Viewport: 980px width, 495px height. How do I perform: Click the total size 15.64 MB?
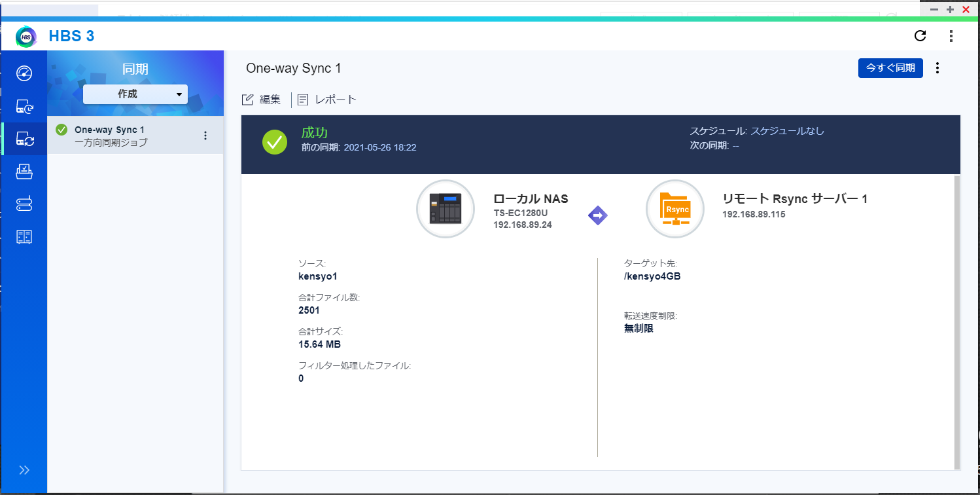click(x=319, y=344)
